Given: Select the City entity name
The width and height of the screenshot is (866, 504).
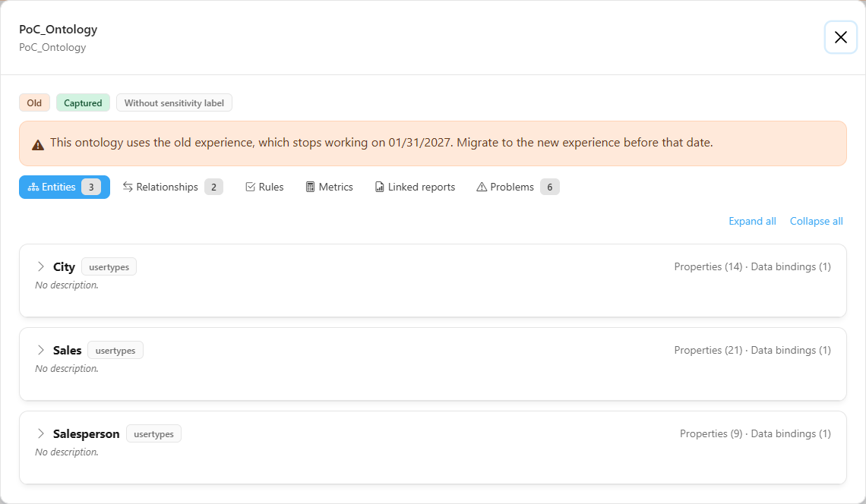Looking at the screenshot, I should pyautogui.click(x=64, y=267).
